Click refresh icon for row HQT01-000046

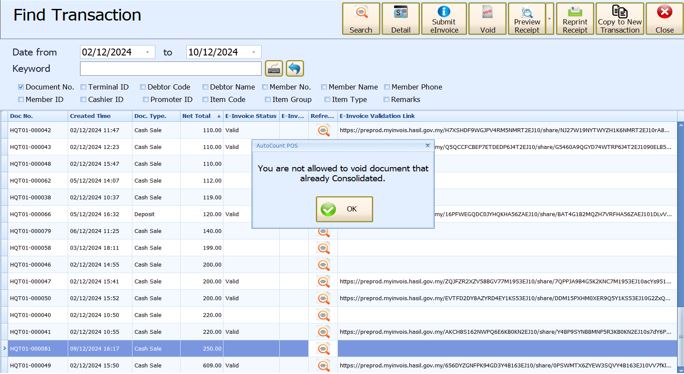[x=323, y=265]
